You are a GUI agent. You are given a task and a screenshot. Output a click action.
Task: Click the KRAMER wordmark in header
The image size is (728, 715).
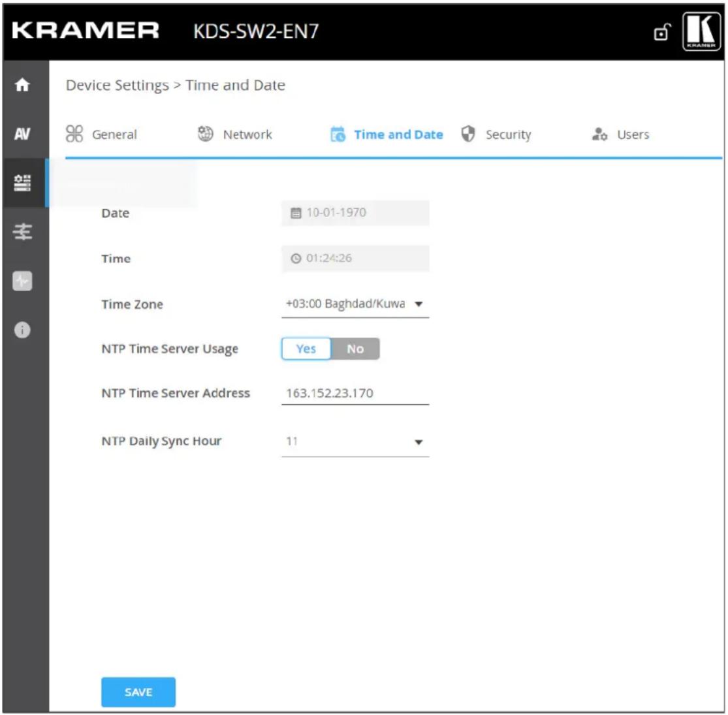pos(86,31)
